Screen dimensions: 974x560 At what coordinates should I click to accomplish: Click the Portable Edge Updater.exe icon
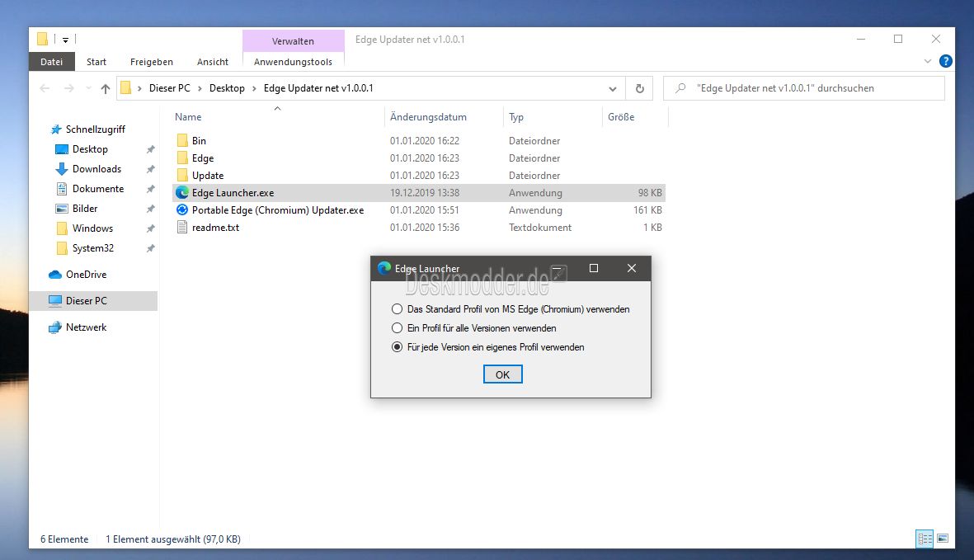pyautogui.click(x=182, y=209)
